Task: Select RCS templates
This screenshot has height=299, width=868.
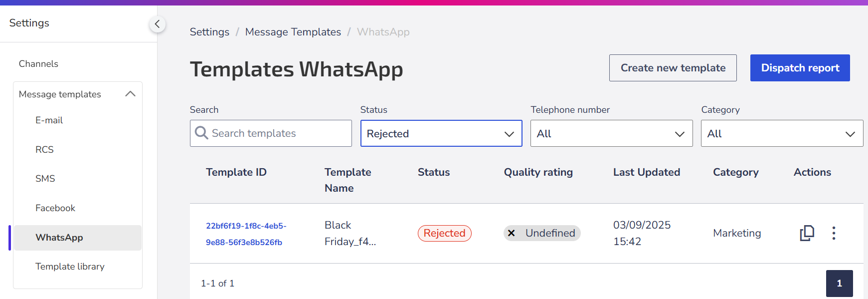Action: coord(44,150)
